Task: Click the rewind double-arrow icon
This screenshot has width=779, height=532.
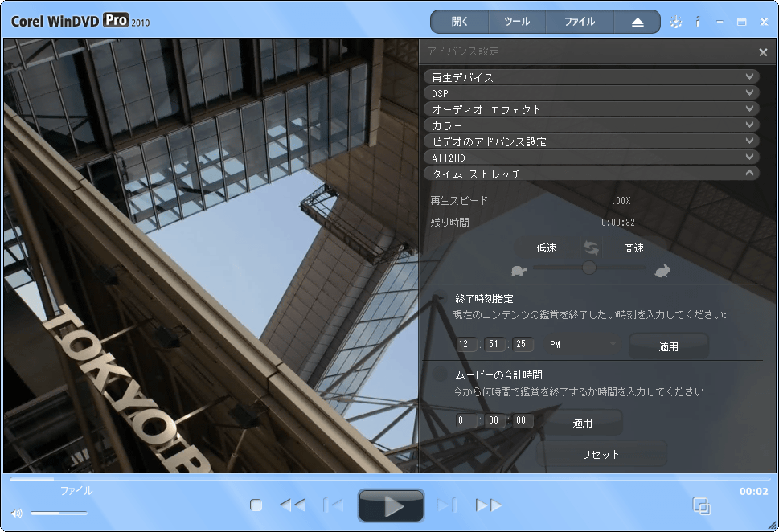Action: (292, 505)
